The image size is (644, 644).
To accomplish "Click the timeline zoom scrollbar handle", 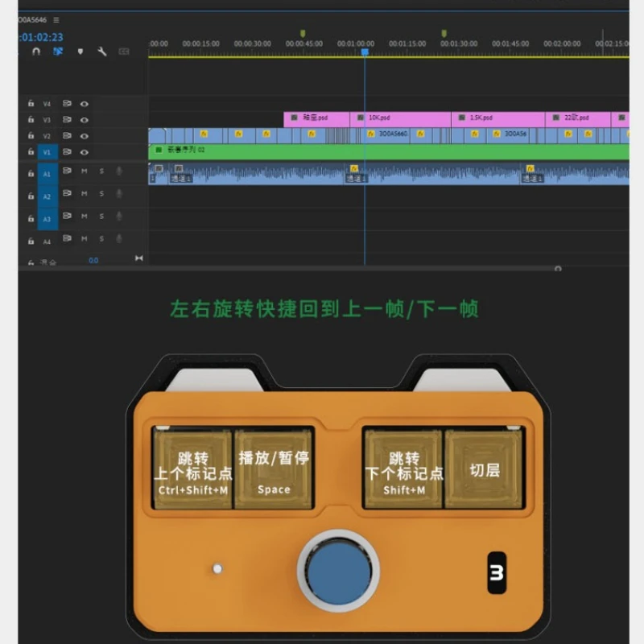I will point(558,269).
